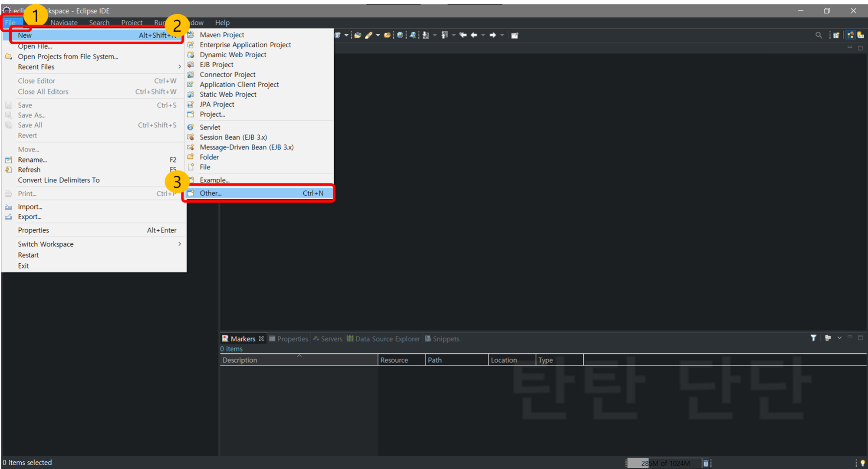The image size is (868, 469).
Task: Click the forward navigation arrow icon
Action: click(493, 35)
